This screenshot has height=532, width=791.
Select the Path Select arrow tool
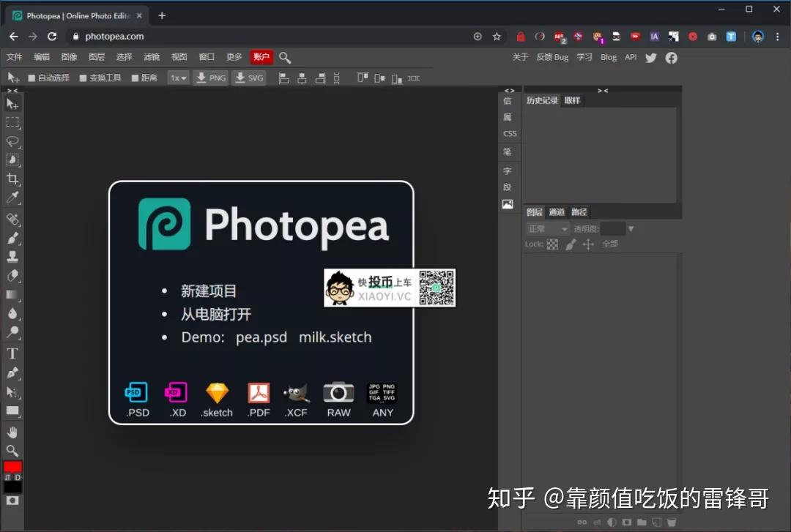tap(12, 392)
